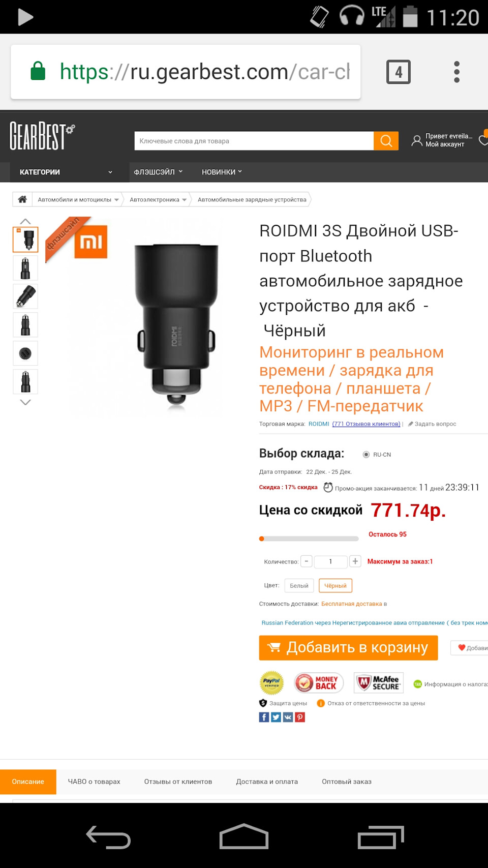Share product on Pinterest icon

pyautogui.click(x=300, y=717)
